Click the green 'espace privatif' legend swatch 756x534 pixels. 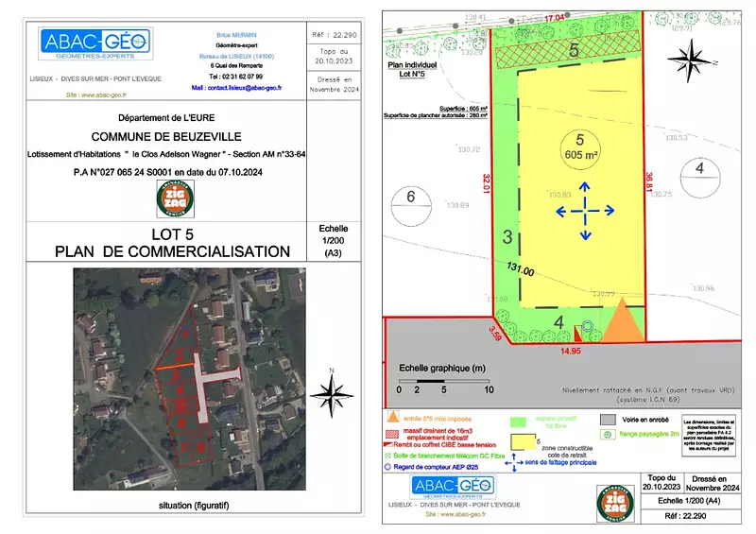tap(518, 419)
